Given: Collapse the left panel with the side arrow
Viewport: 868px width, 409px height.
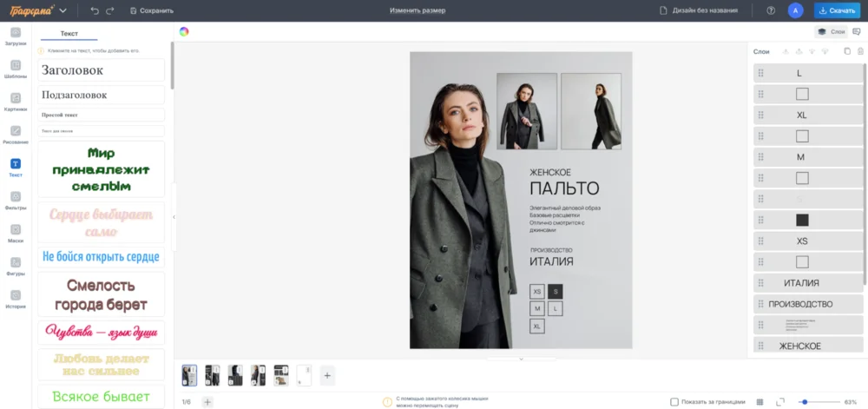Looking at the screenshot, I should tap(174, 217).
